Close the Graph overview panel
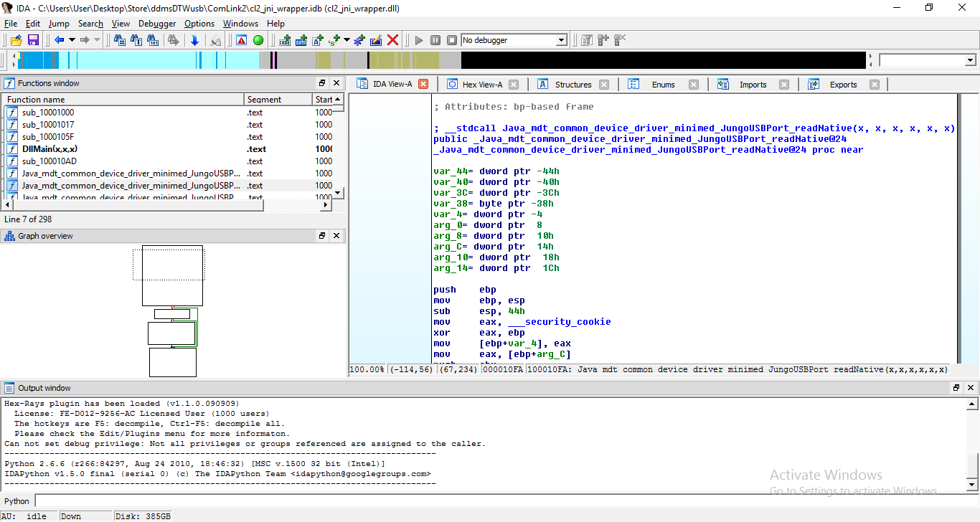 [x=336, y=236]
